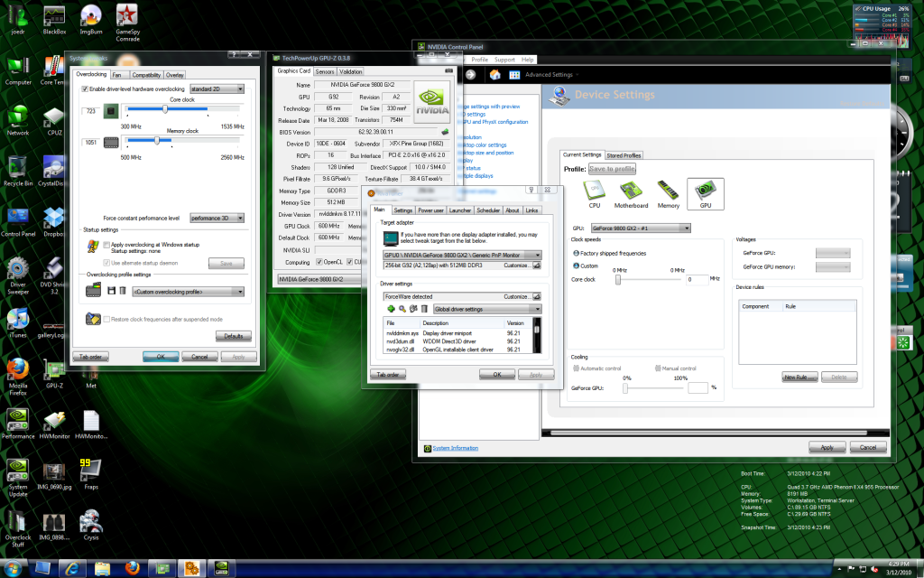
Task: Select Automatic control cooling radio button
Action: point(576,368)
